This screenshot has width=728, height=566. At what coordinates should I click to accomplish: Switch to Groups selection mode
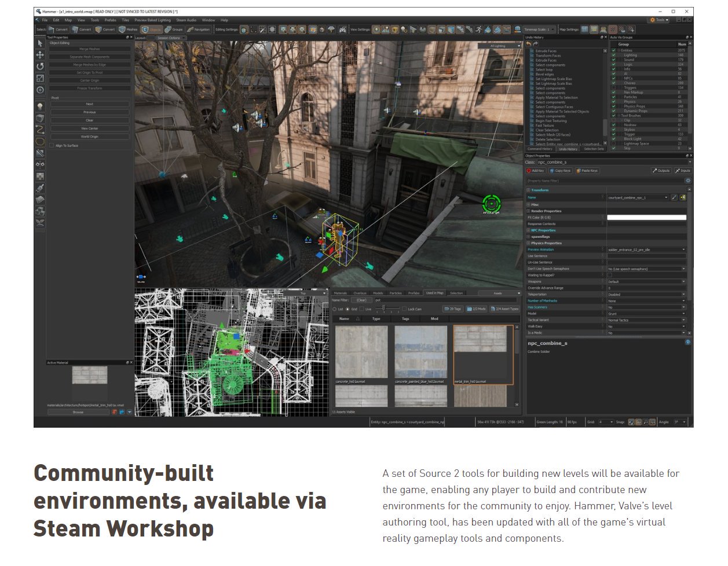[x=174, y=30]
